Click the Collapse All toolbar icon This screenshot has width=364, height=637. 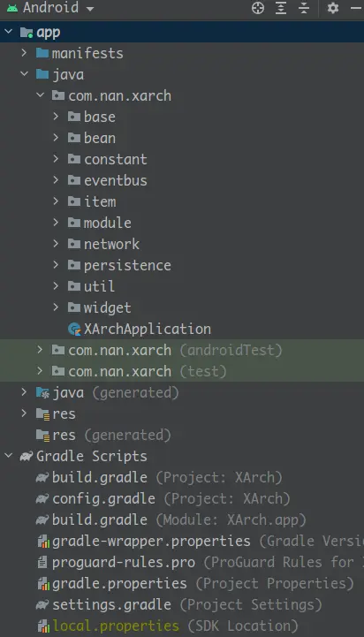click(304, 8)
